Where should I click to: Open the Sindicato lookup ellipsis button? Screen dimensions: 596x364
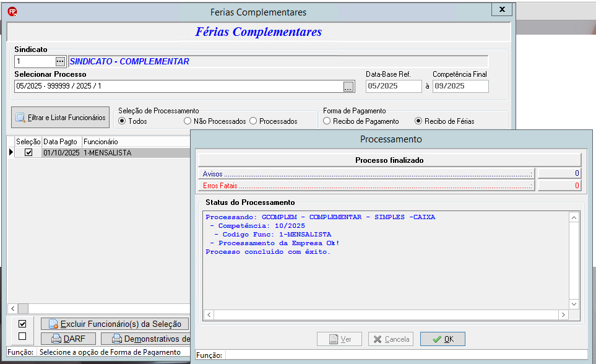pos(60,61)
